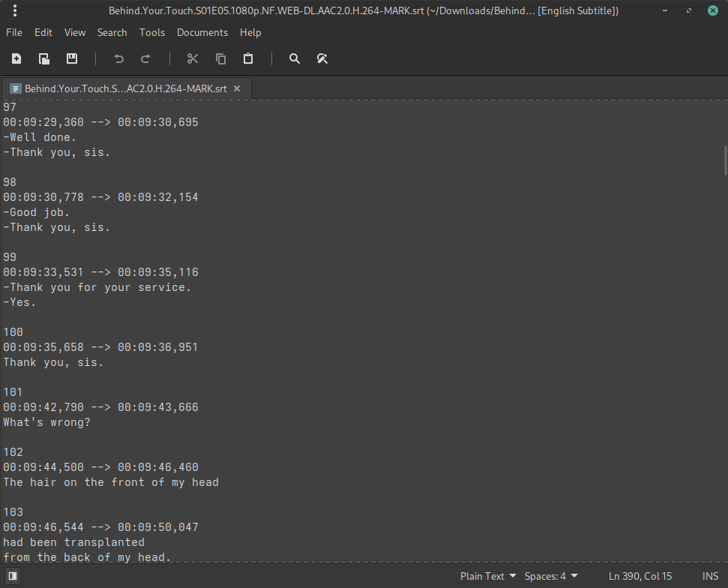
Task: Create a new document with toolbar icon
Action: click(x=16, y=58)
